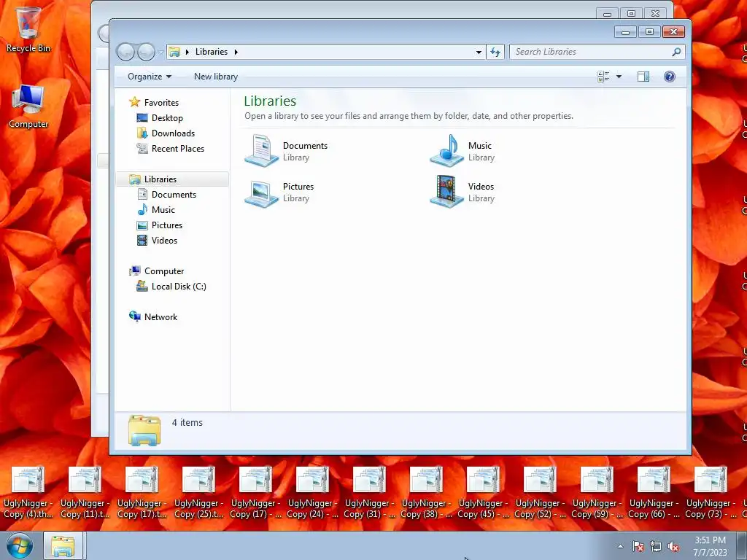This screenshot has height=560, width=747.
Task: Select Favorites in the navigation pane
Action: point(161,102)
